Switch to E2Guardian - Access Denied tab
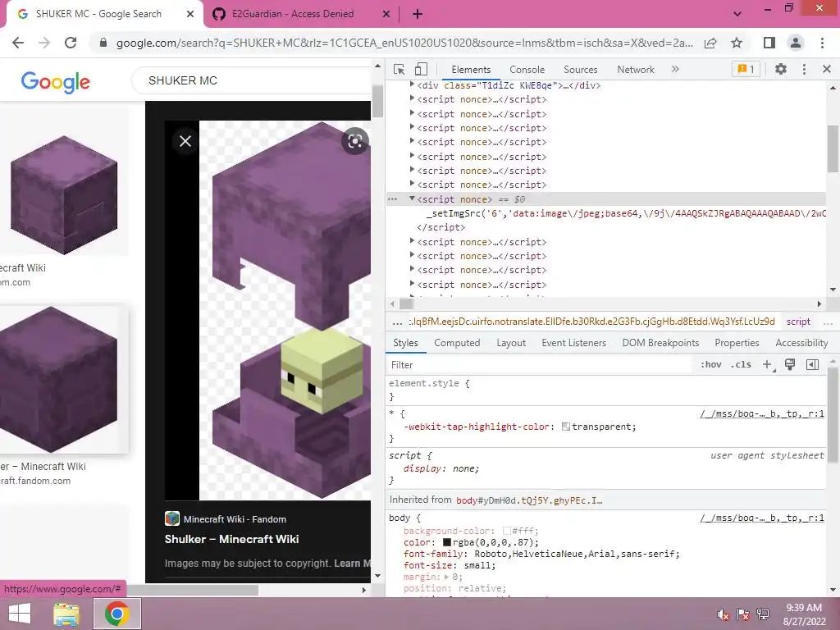 coord(293,14)
